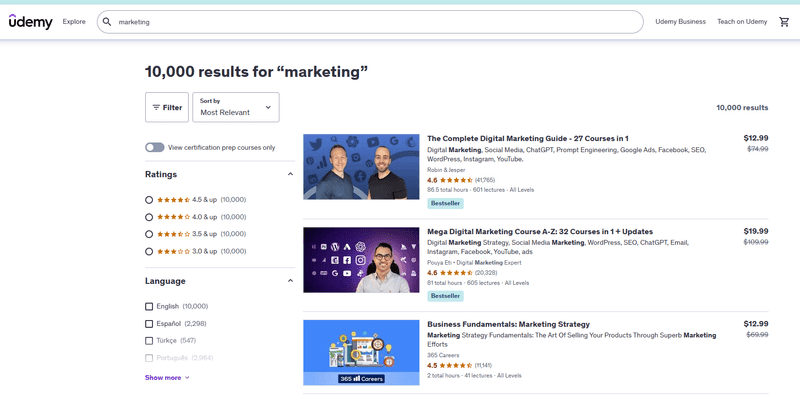Open the Complete Digital Marketing Guide thumbnail
The width and height of the screenshot is (800, 395).
tap(361, 166)
